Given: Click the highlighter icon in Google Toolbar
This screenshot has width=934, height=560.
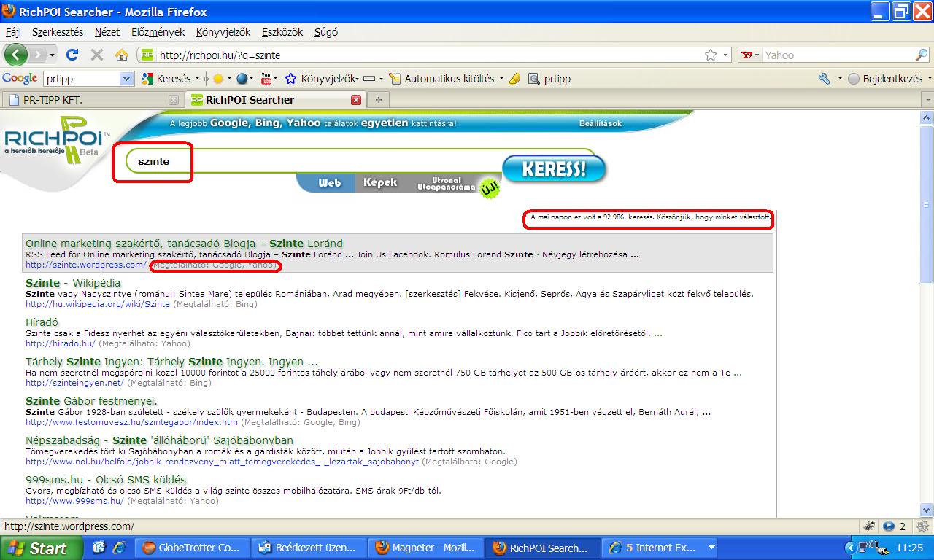Looking at the screenshot, I should pyautogui.click(x=514, y=79).
